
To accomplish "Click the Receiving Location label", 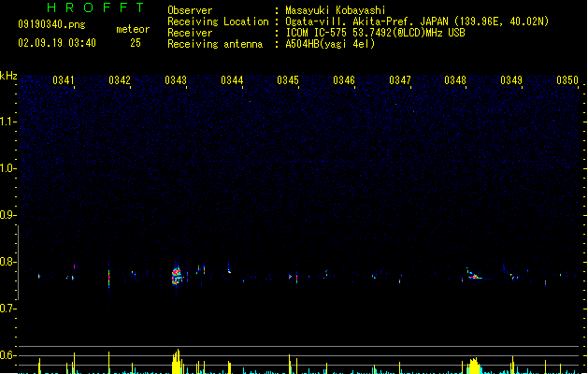I will pyautogui.click(x=218, y=22).
